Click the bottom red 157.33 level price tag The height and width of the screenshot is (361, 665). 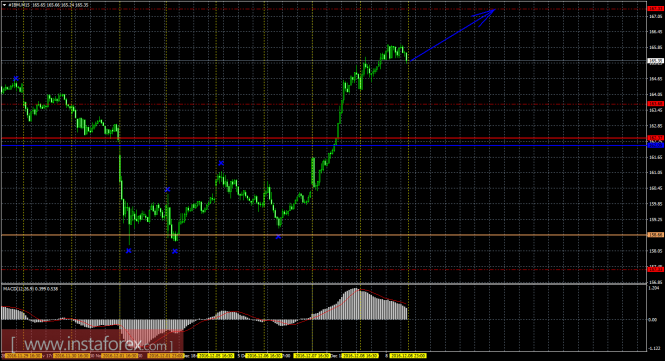656,269
